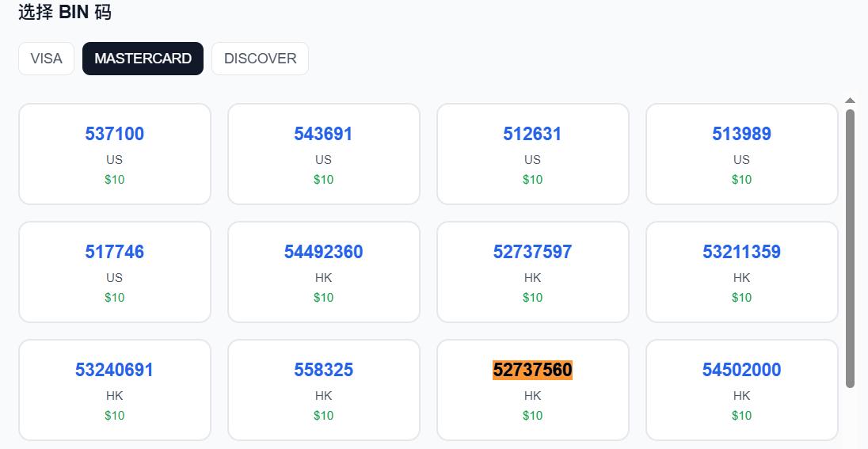
Task: Pick the 512631 BIN option
Action: pos(532,154)
